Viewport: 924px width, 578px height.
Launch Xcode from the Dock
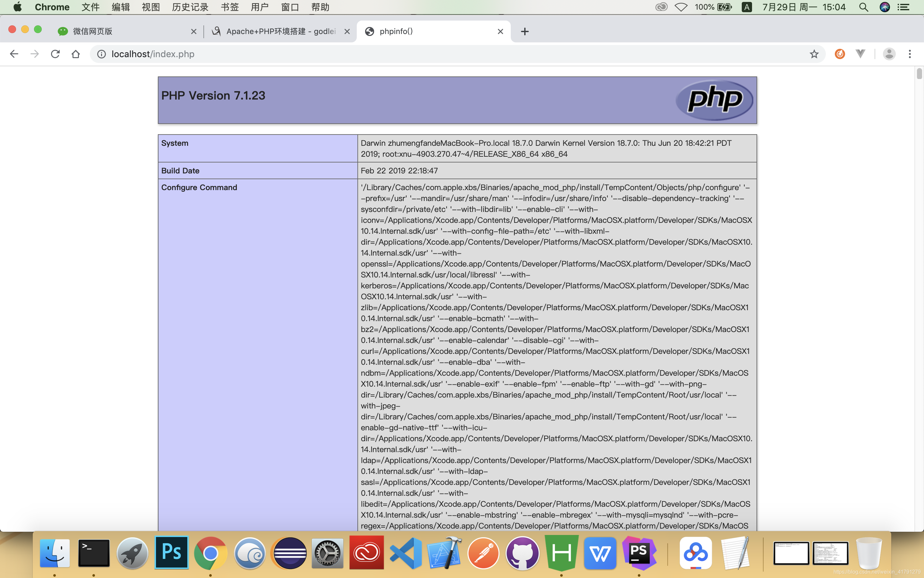(444, 552)
